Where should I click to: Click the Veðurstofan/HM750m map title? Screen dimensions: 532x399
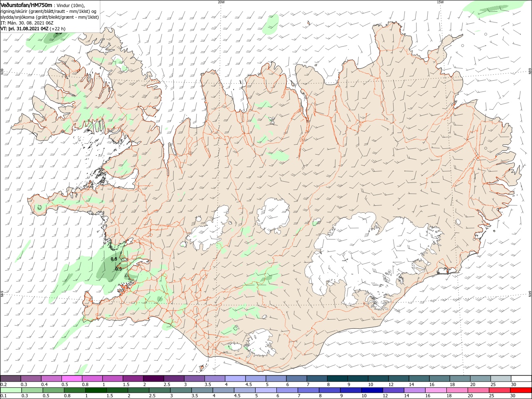pyautogui.click(x=26, y=5)
